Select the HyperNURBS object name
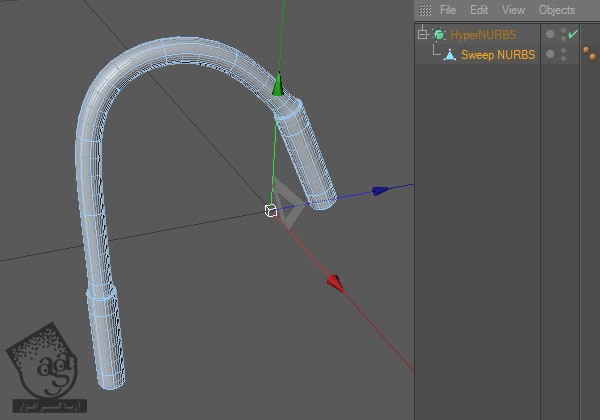The image size is (600, 420). [x=484, y=35]
